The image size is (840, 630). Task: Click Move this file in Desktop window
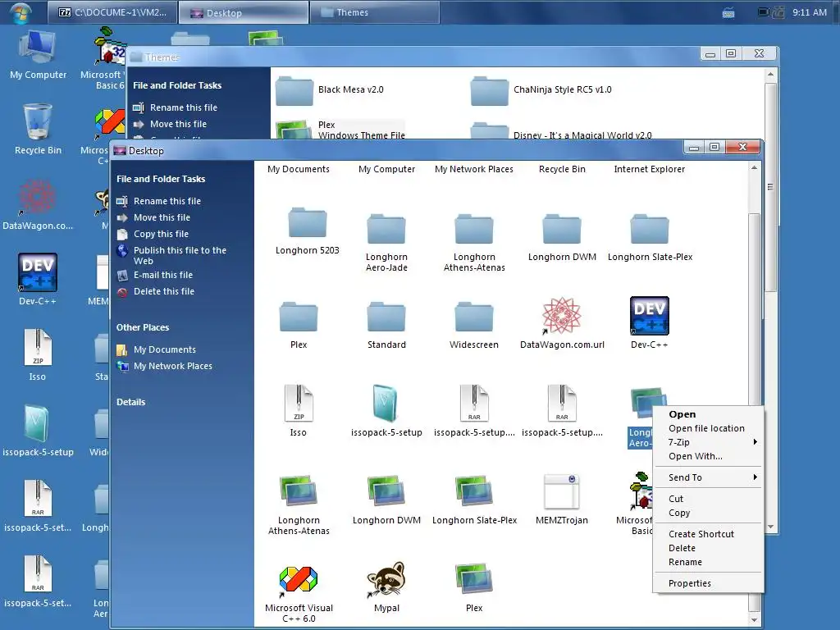(162, 217)
